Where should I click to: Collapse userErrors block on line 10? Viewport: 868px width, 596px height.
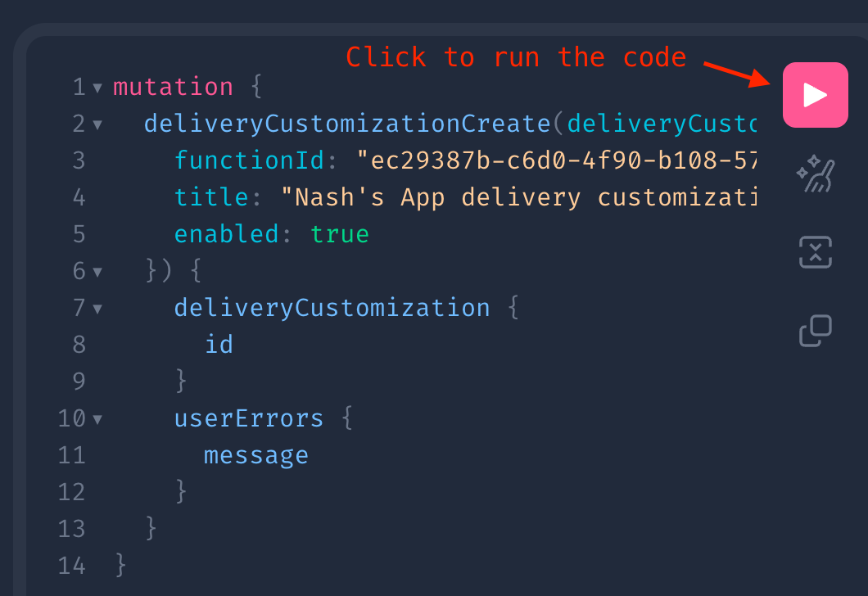(97, 419)
